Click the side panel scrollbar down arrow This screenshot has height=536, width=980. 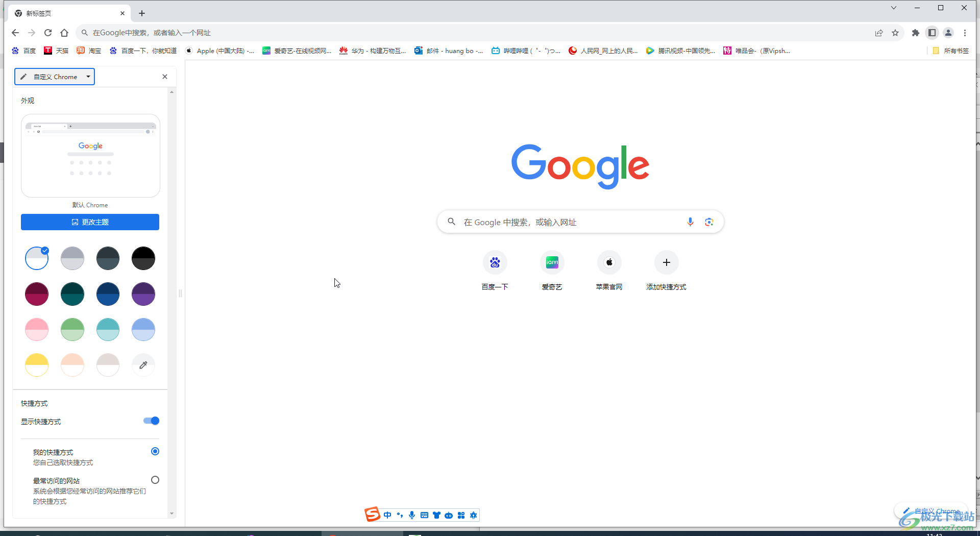(171, 514)
